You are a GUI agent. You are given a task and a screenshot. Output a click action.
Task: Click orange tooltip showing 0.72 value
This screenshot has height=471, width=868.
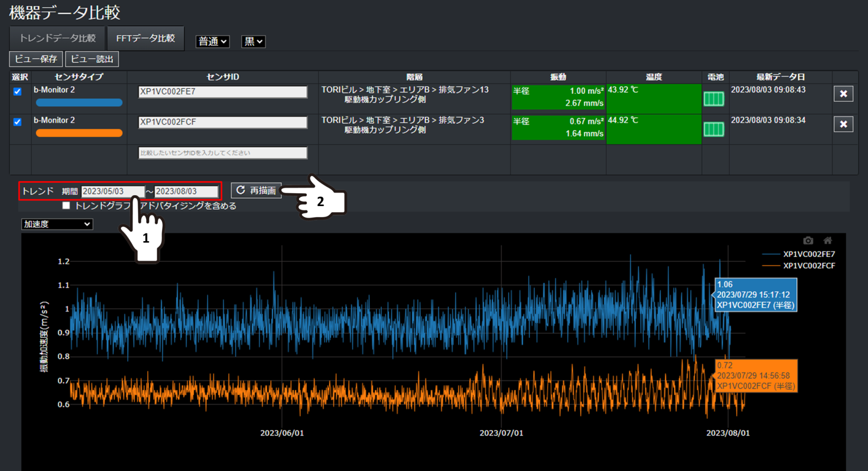coord(756,376)
